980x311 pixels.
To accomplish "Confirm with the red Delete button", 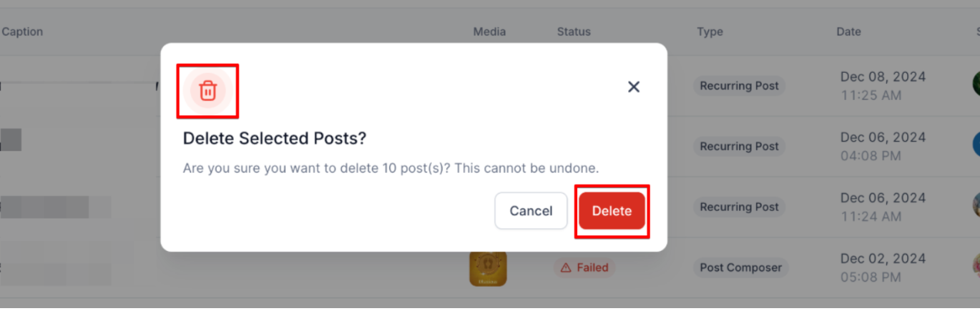I will pos(612,211).
